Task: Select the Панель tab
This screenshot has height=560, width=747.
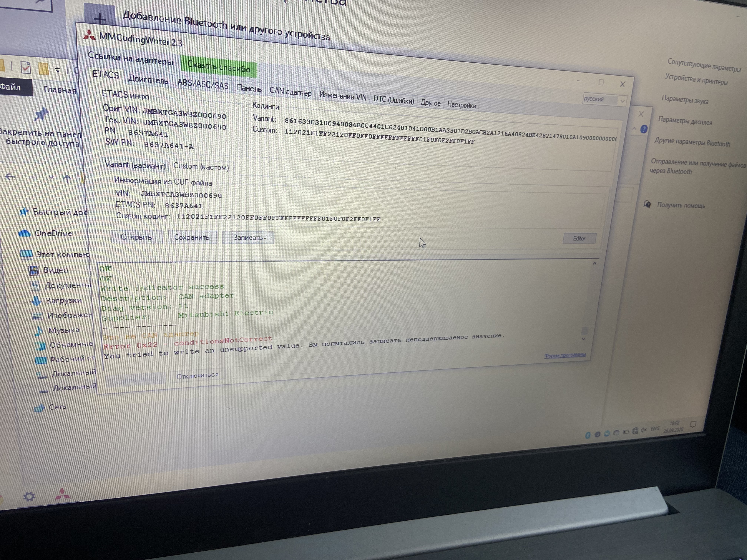Action: (x=249, y=88)
